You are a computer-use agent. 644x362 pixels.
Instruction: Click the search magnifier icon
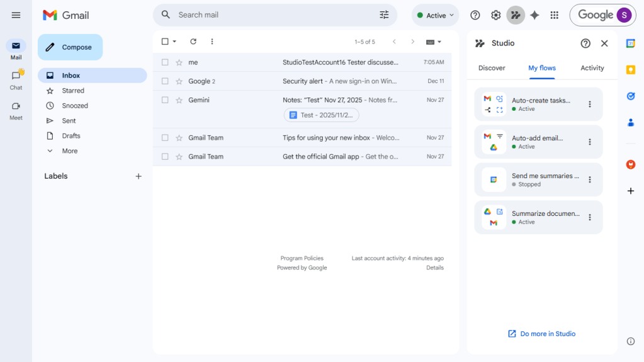tap(166, 14)
